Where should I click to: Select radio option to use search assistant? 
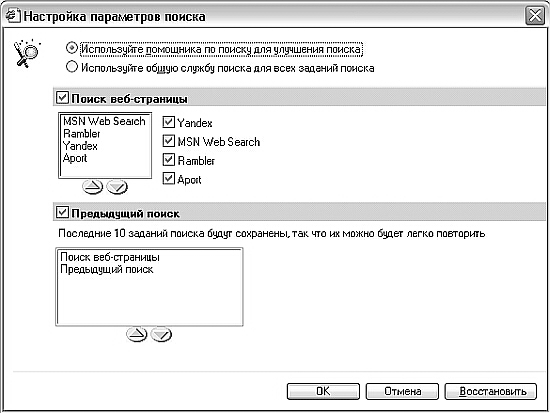[72, 48]
